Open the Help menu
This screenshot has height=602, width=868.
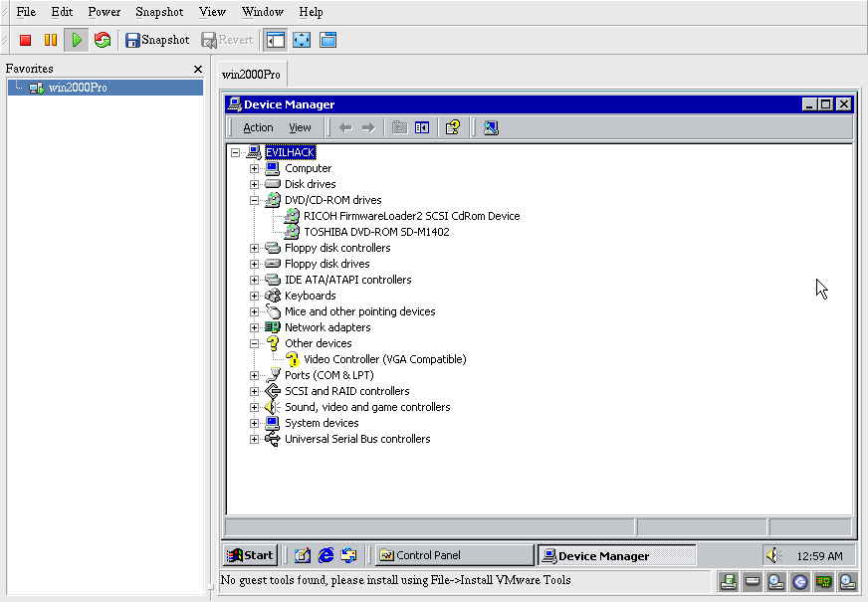point(311,12)
